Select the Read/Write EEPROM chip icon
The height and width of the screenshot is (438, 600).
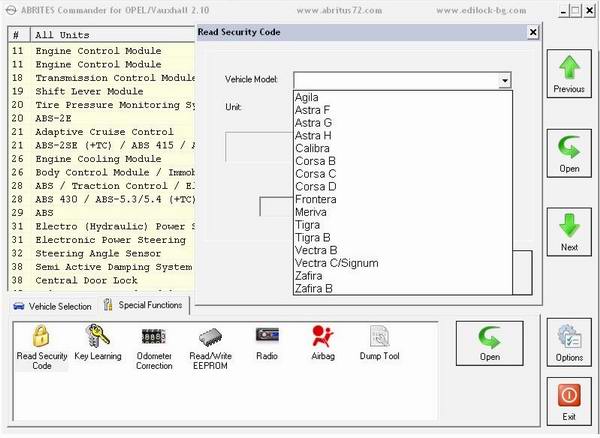pyautogui.click(x=210, y=337)
